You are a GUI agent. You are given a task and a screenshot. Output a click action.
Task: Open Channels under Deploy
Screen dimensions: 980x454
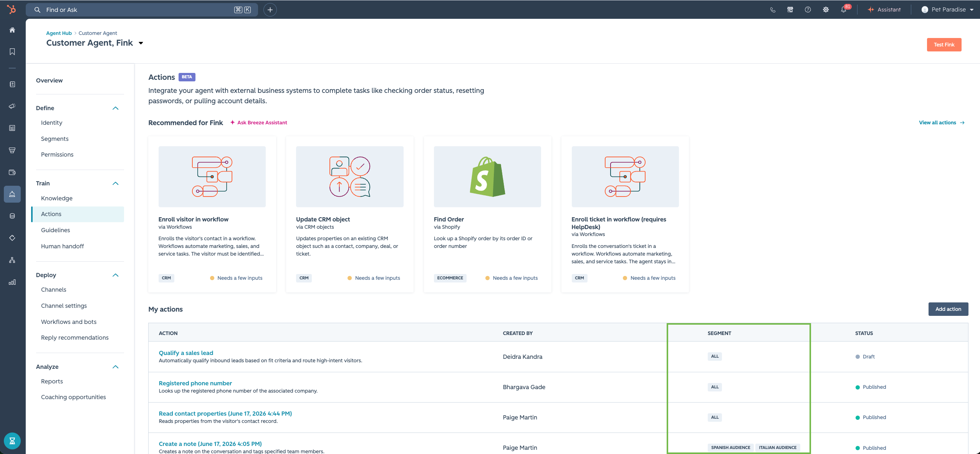[x=54, y=290]
